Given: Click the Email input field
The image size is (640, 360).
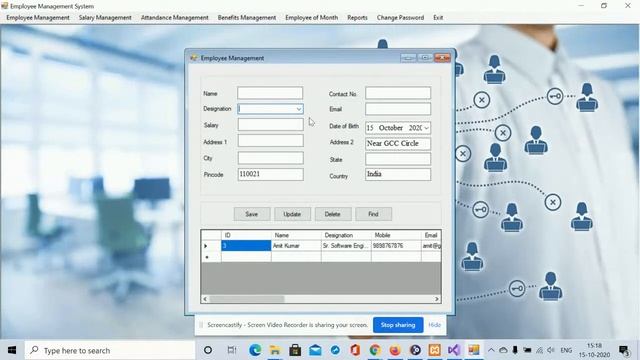Looking at the screenshot, I should 398,109.
